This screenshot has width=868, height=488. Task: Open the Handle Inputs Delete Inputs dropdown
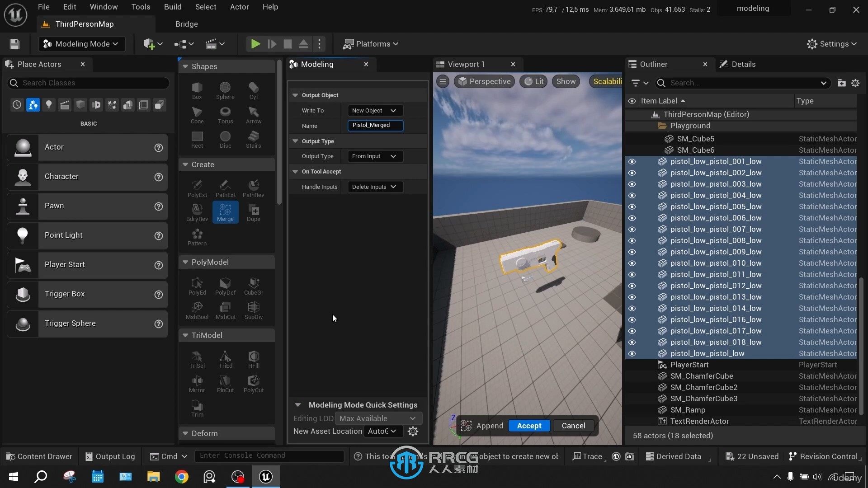click(375, 187)
